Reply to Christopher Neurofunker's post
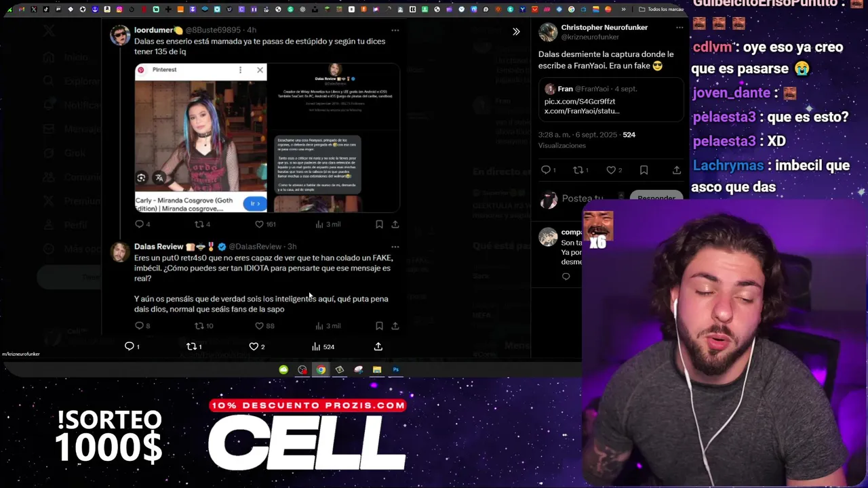 pos(546,170)
